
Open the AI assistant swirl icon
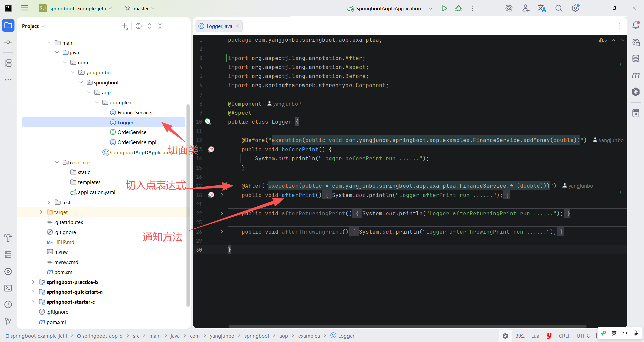click(x=509, y=8)
